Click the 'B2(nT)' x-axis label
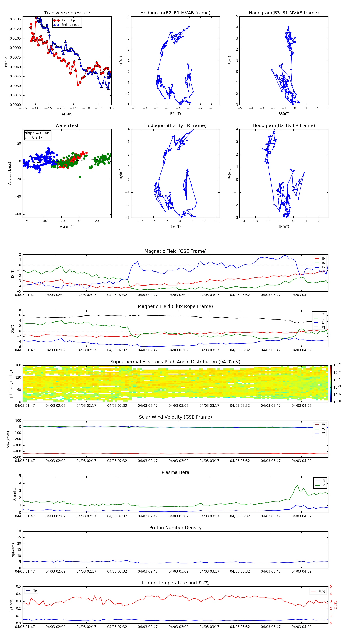The height and width of the screenshot is (644, 351). tap(175, 114)
